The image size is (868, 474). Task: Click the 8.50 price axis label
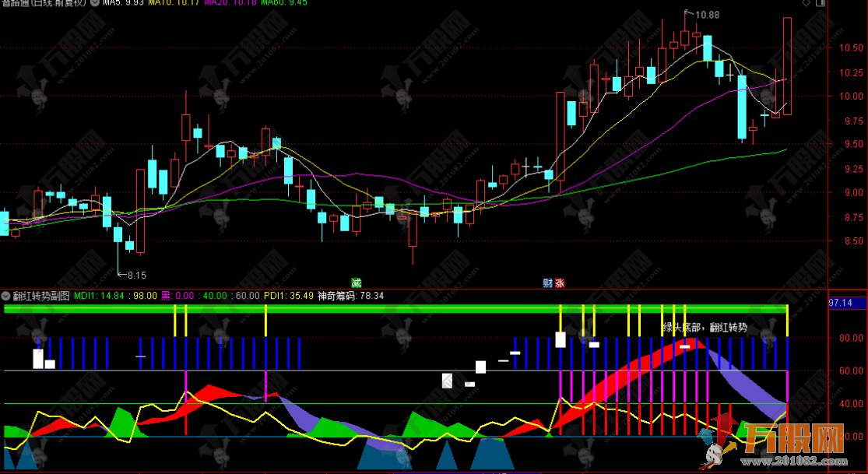coord(853,241)
